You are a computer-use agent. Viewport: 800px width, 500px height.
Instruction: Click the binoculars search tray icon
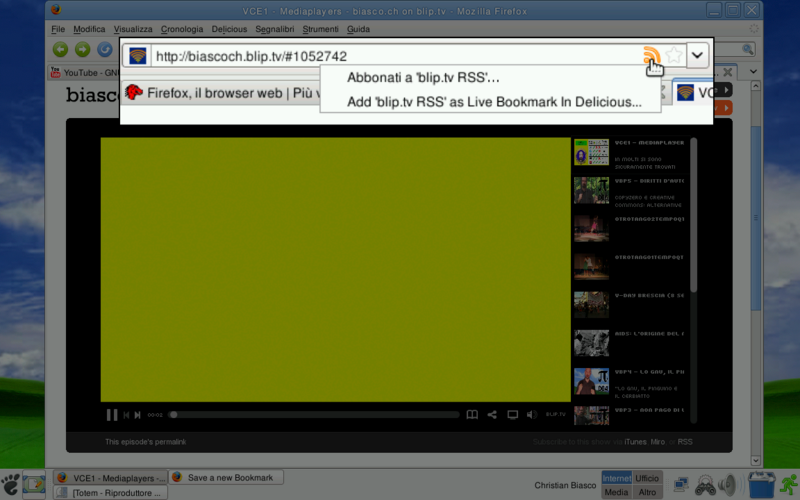point(706,485)
